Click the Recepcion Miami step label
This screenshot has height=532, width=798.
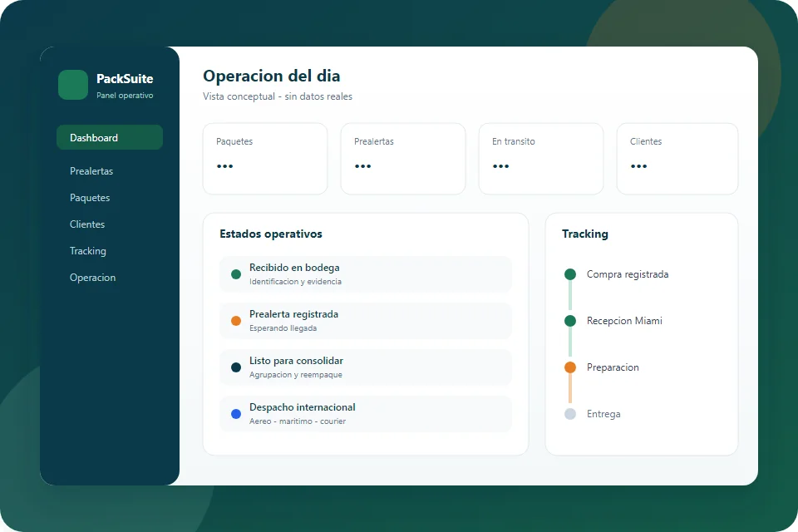click(624, 321)
